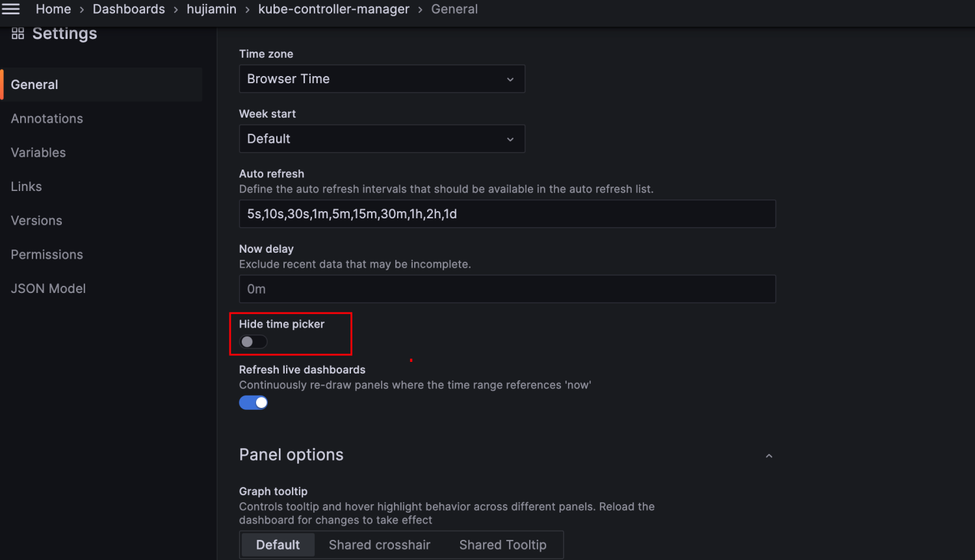Click the Settings grid icon
This screenshot has width=975, height=560.
[x=18, y=34]
